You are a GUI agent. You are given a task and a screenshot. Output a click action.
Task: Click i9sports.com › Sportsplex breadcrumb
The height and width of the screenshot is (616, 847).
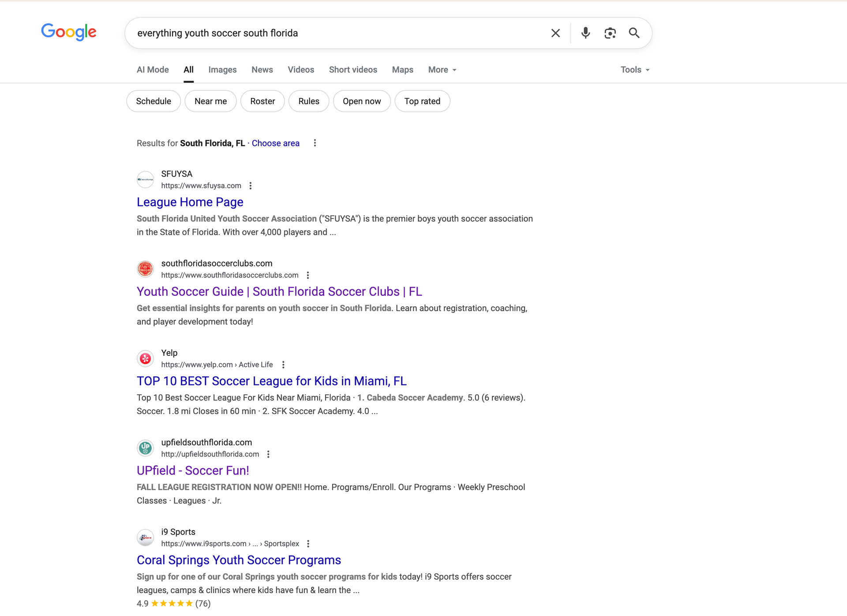(230, 544)
